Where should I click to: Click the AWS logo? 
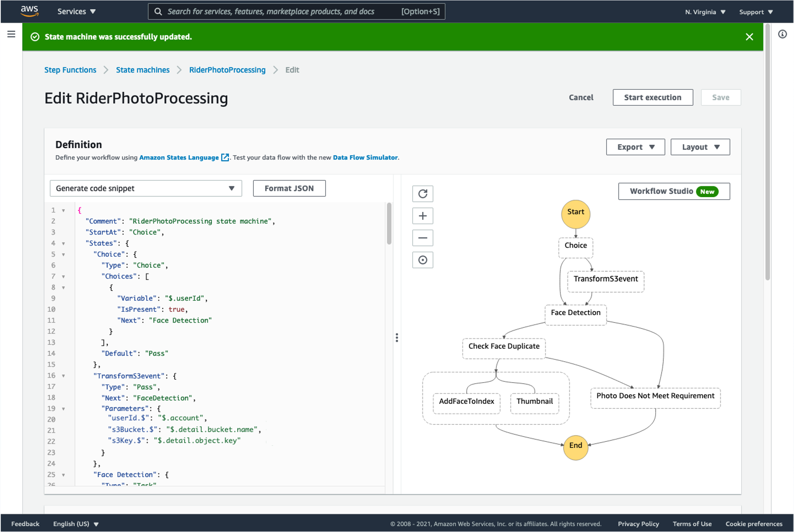[29, 11]
